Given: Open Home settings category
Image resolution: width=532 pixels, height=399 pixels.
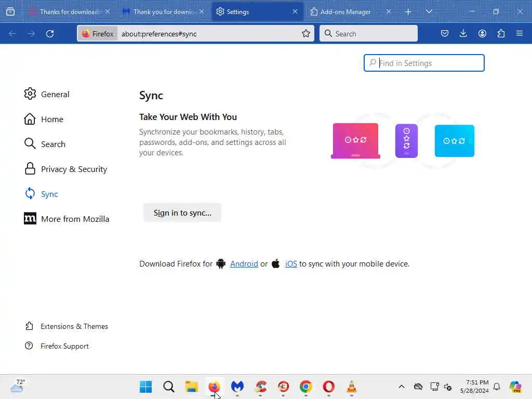Looking at the screenshot, I should coord(44,119).
